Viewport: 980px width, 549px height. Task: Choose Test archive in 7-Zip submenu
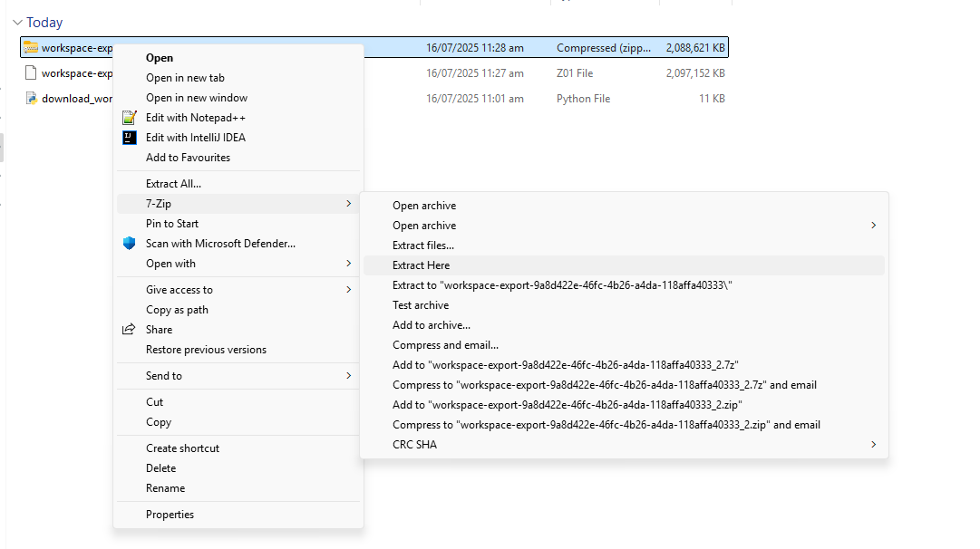[x=421, y=305]
